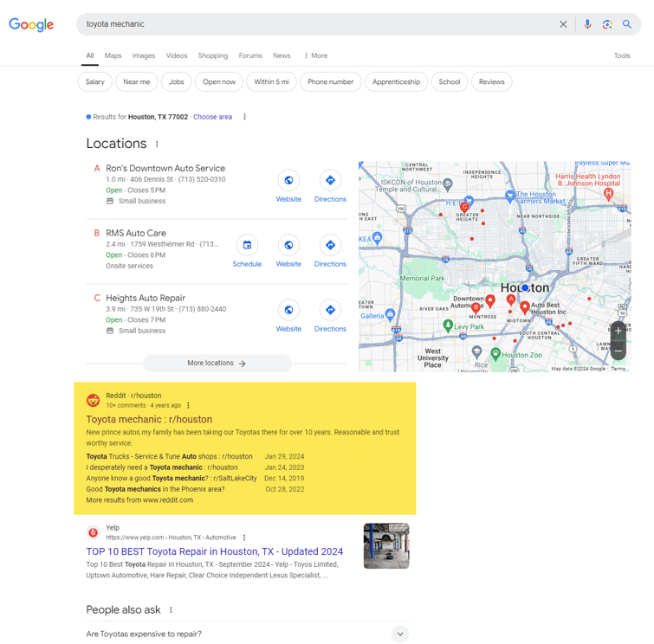
Task: Open three-dot menu on Reddit result
Action: [x=188, y=405]
